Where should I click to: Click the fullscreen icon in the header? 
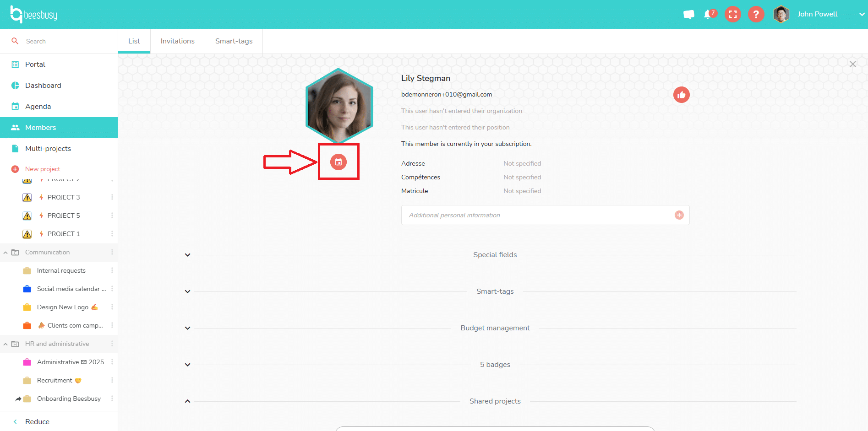pos(732,14)
